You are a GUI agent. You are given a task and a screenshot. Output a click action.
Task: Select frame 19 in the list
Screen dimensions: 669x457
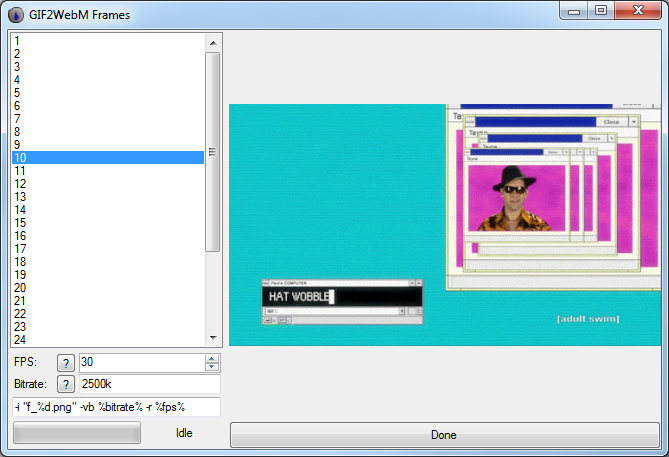(108, 275)
